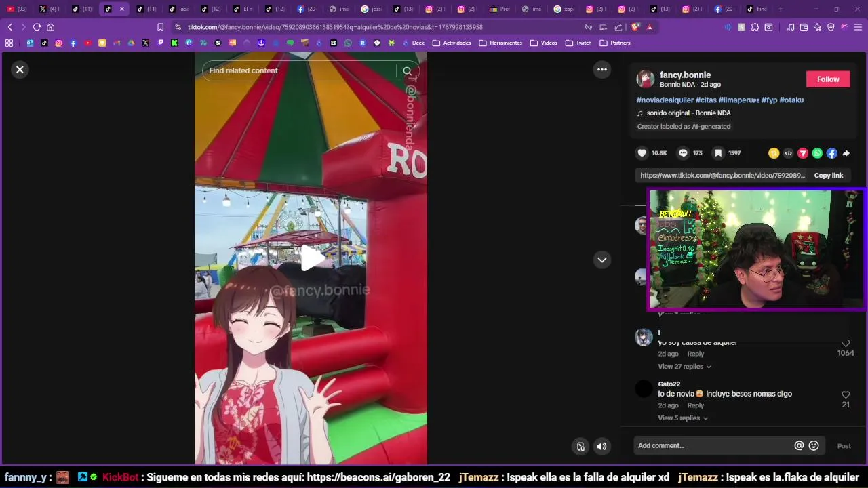Image resolution: width=868 pixels, height=488 pixels.
Task: Open a new browser tab
Action: click(781, 9)
